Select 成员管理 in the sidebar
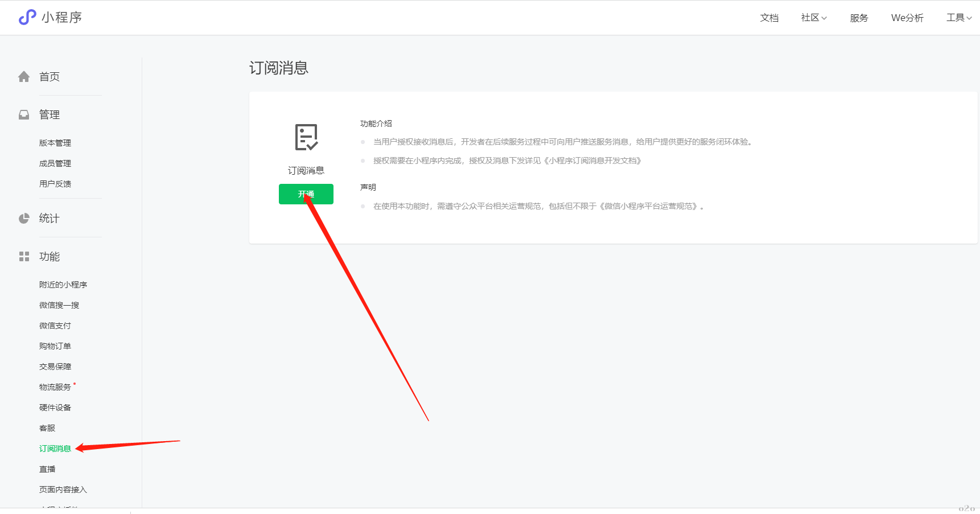 (x=55, y=163)
